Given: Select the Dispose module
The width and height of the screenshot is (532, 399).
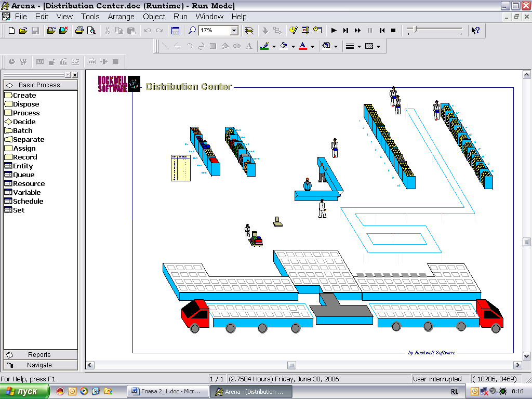Looking at the screenshot, I should (22, 104).
